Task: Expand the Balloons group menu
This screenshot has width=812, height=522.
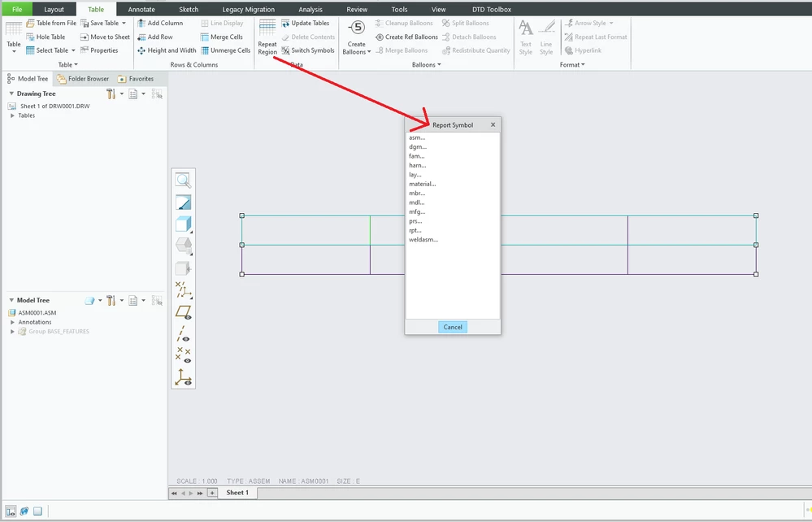Action: [426, 65]
